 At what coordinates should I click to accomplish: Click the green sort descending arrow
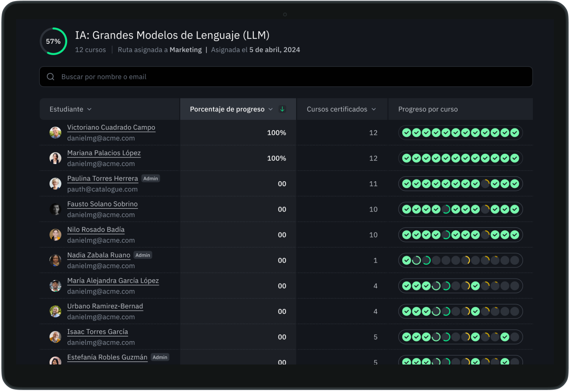point(282,109)
